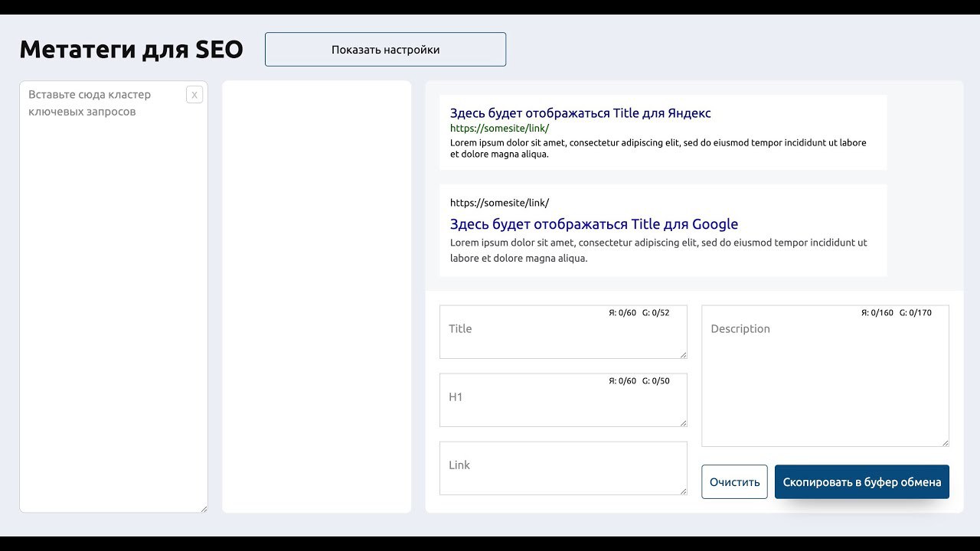This screenshot has width=980, height=551.
Task: Grab the H1 field resize handle
Action: click(683, 422)
